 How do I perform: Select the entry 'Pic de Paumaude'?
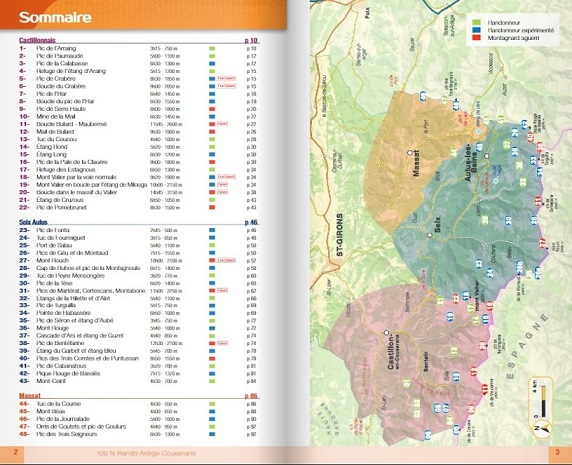pyautogui.click(x=60, y=56)
